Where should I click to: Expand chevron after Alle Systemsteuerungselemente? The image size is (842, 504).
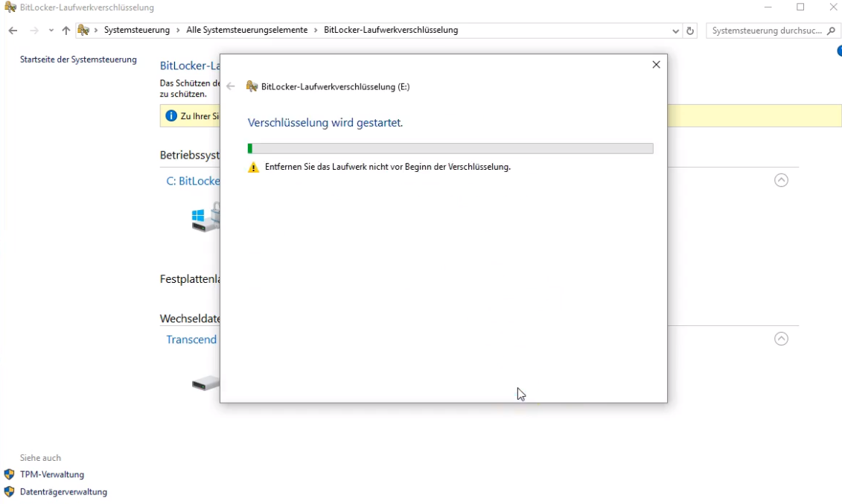click(316, 31)
